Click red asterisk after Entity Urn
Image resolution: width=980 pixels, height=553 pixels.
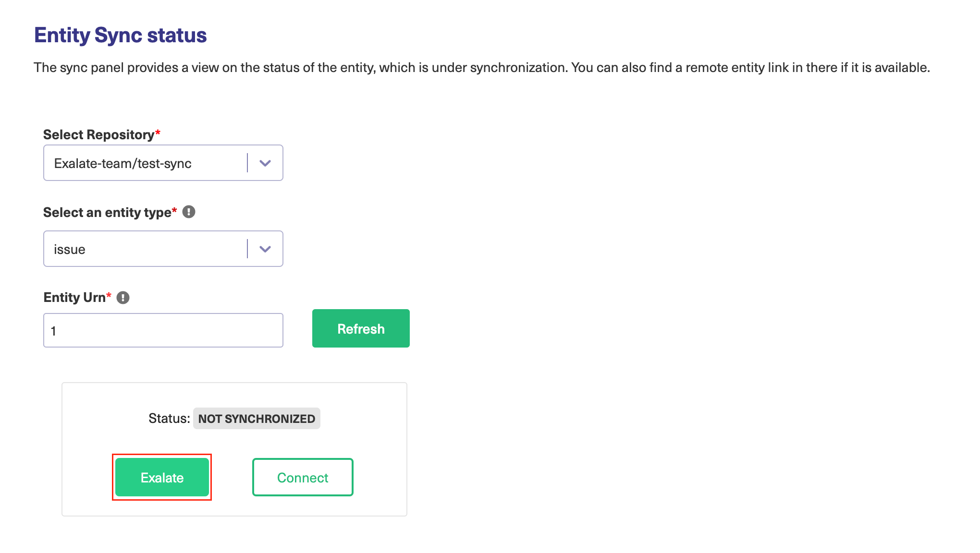click(x=109, y=295)
